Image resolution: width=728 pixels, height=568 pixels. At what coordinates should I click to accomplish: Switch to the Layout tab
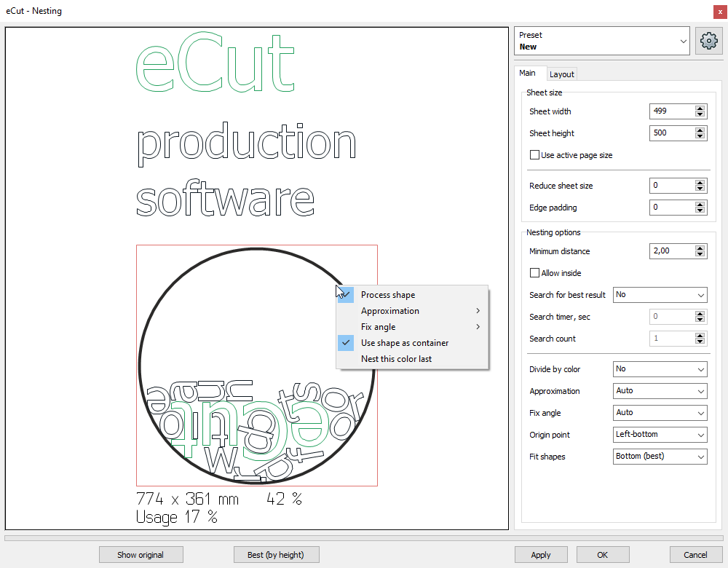click(561, 74)
